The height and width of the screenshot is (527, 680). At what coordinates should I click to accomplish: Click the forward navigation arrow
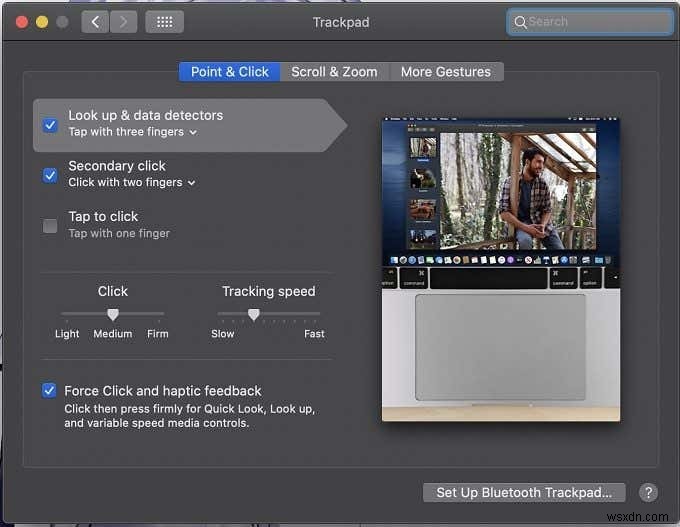[123, 21]
